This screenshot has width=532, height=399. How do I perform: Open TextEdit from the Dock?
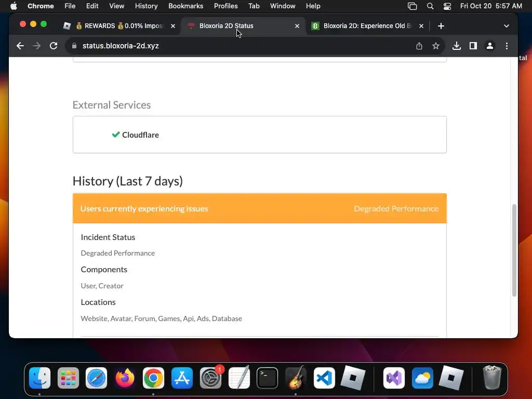pos(239,378)
